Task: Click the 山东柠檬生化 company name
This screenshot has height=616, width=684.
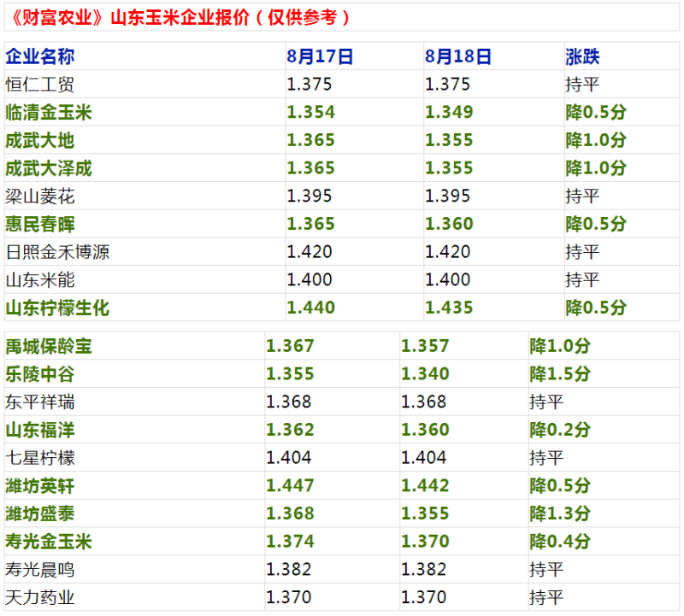Action: pyautogui.click(x=57, y=308)
